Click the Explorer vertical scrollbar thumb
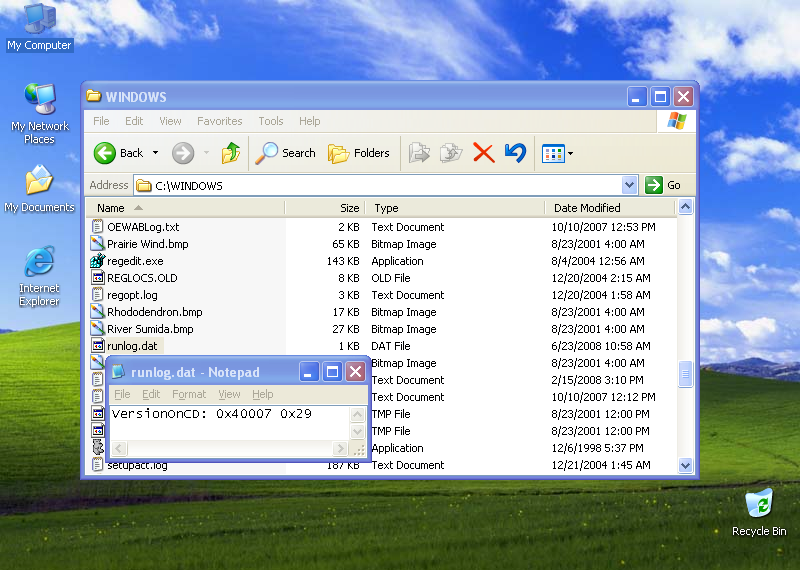 (685, 374)
